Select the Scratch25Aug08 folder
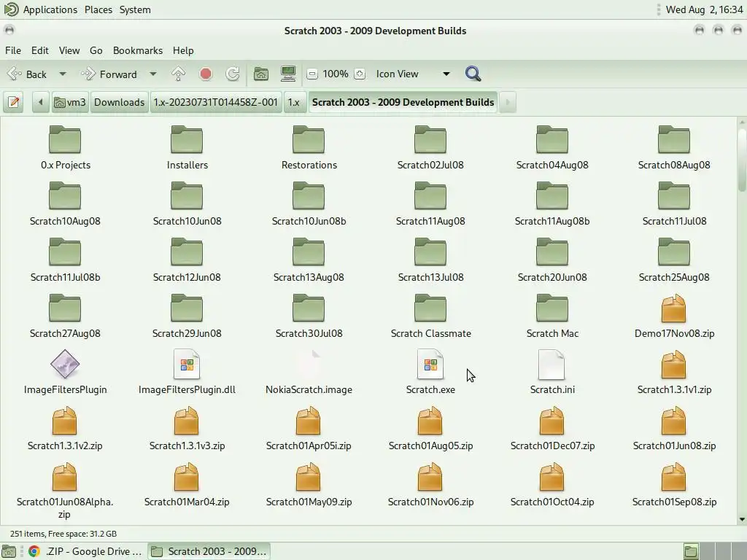747x560 pixels. tap(674, 260)
